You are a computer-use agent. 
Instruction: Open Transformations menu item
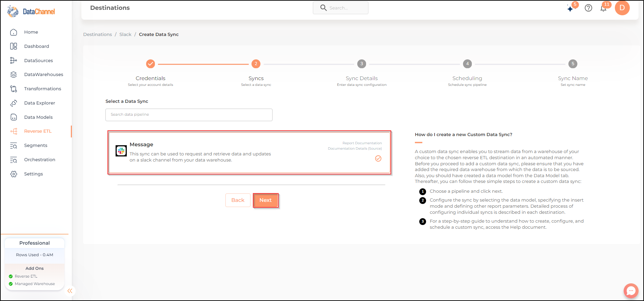43,89
